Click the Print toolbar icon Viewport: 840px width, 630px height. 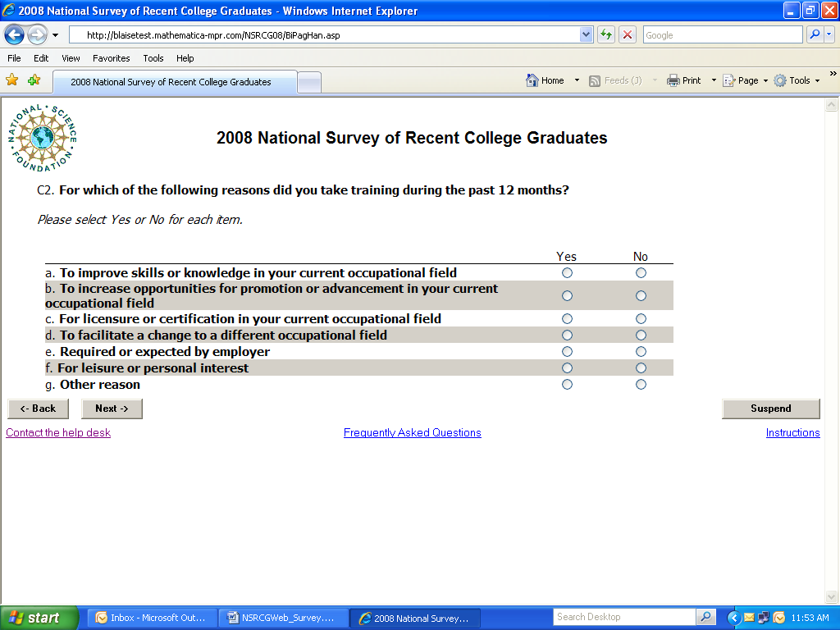(684, 80)
